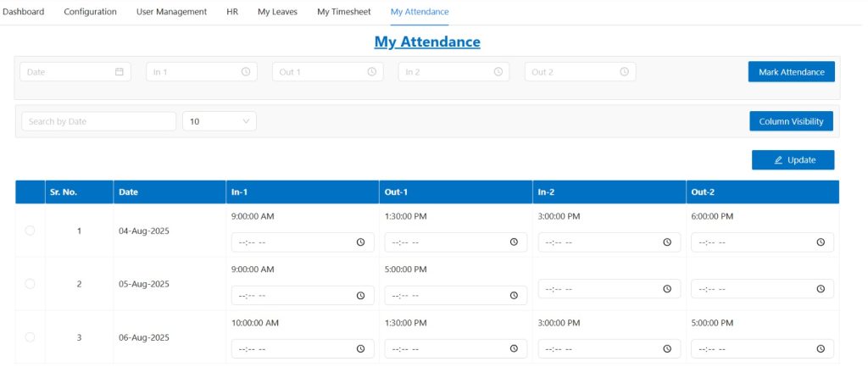This screenshot has height=367, width=868.
Task: Click the My Attendance heading link
Action: point(427,42)
